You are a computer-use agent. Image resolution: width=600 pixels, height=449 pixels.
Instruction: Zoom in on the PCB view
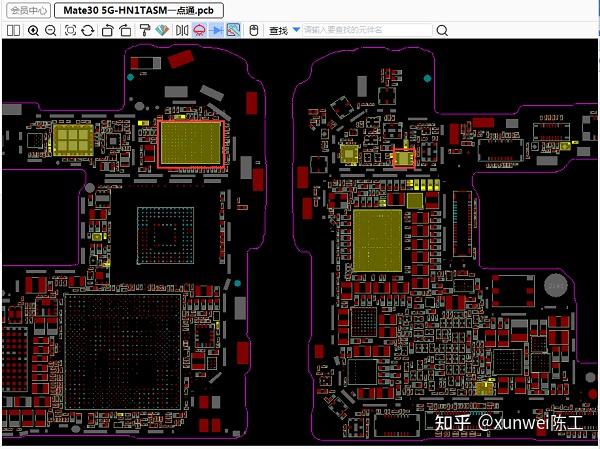(x=33, y=30)
